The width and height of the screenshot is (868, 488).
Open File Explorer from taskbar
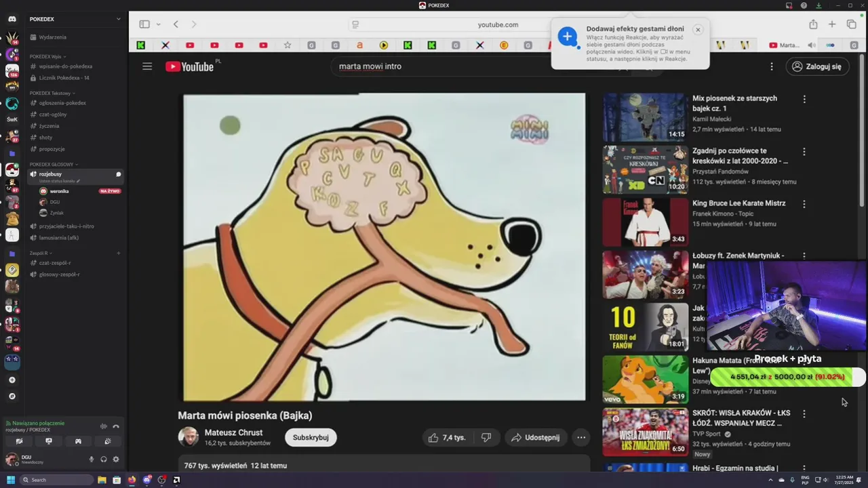pyautogui.click(x=102, y=480)
